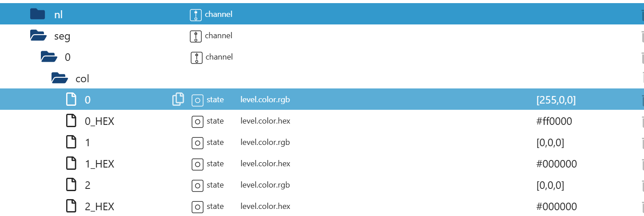
Task: Click the channel icon in seg row
Action: click(x=195, y=36)
